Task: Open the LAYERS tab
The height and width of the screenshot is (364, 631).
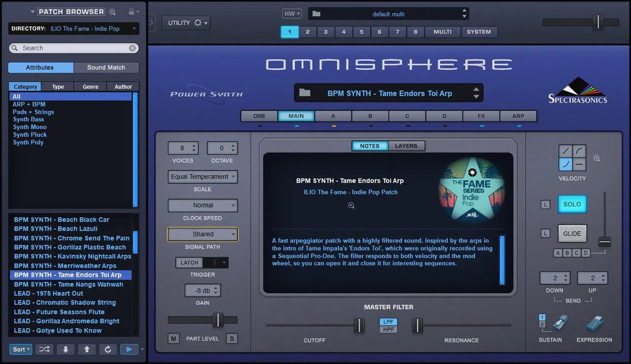Action: click(x=406, y=146)
